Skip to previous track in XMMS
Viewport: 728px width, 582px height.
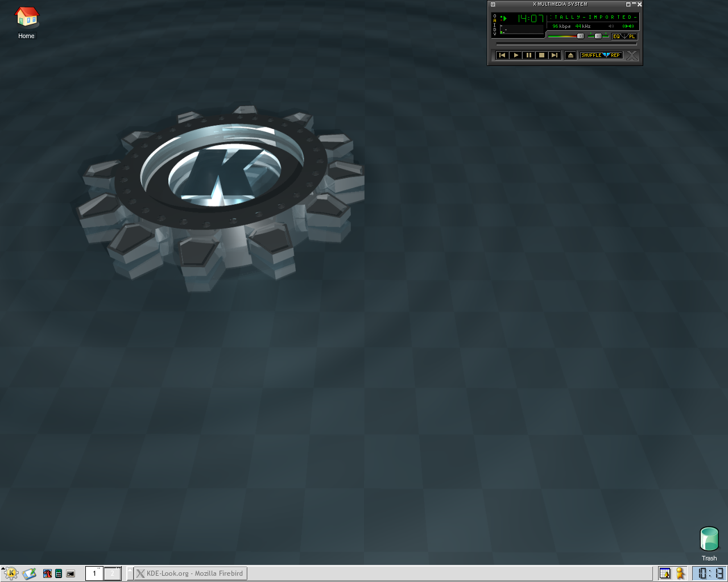pyautogui.click(x=502, y=55)
